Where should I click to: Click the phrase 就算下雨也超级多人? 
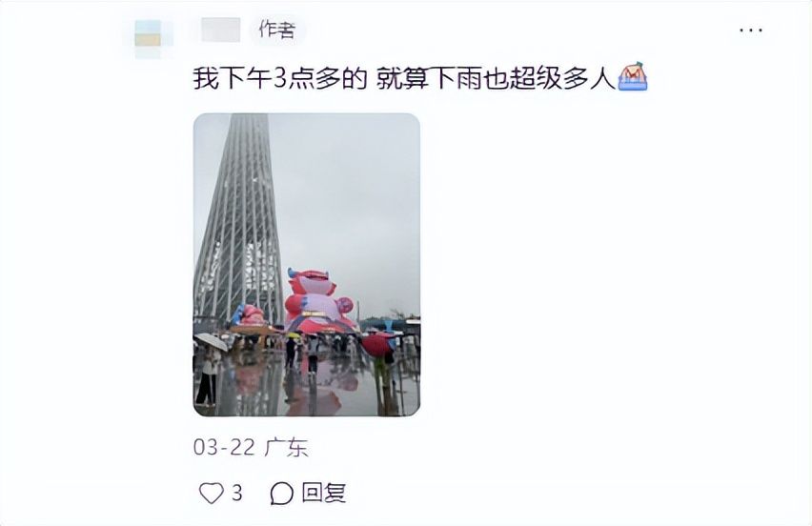point(496,80)
